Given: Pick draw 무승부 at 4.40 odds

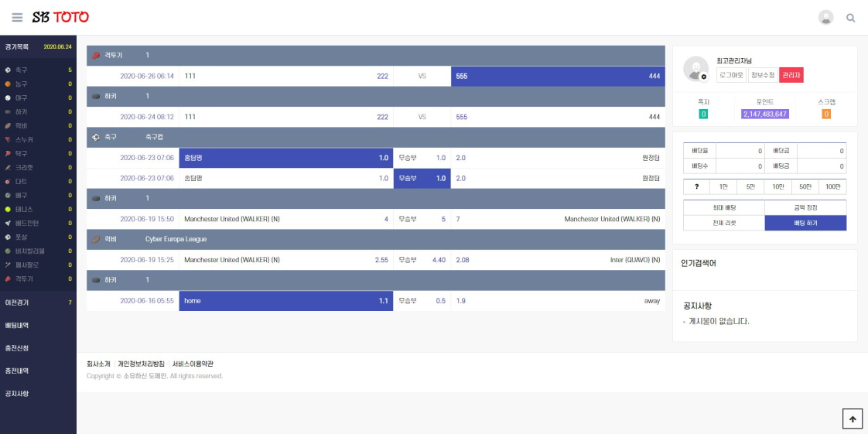Looking at the screenshot, I should (x=422, y=260).
